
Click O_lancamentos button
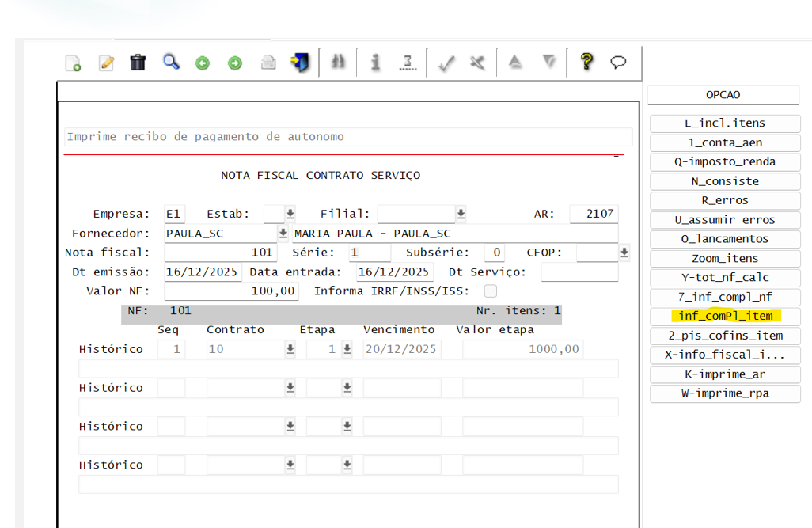[x=725, y=239]
